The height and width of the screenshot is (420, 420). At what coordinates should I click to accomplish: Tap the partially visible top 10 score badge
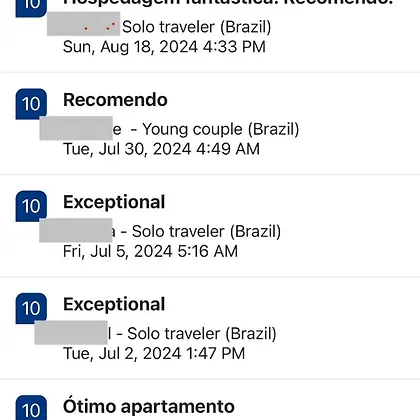31,8
